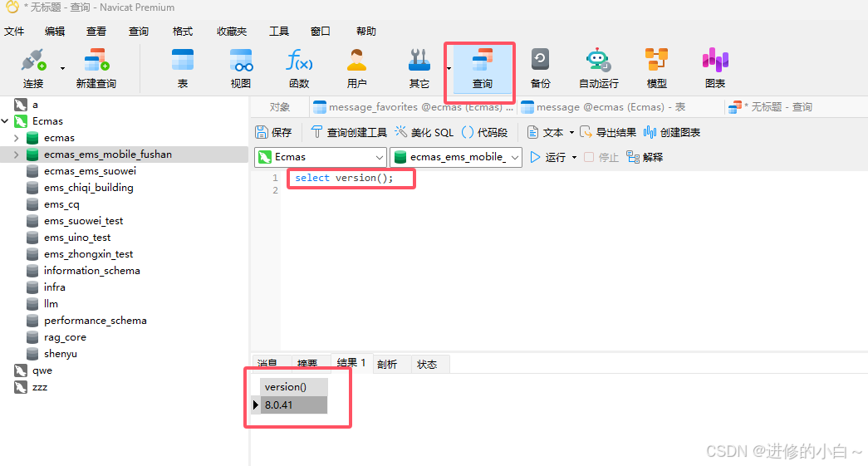Expand the ecmas database node
The width and height of the screenshot is (868, 466).
tap(16, 138)
